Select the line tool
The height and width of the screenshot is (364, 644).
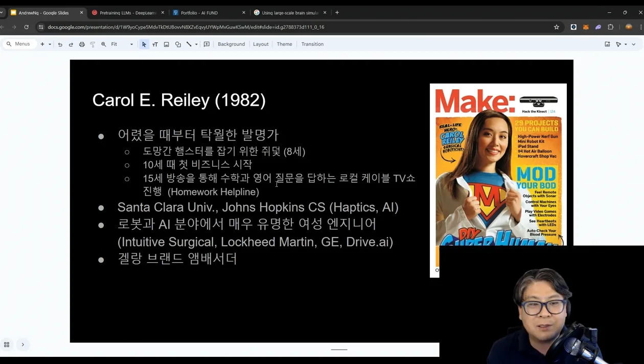[x=189, y=44]
